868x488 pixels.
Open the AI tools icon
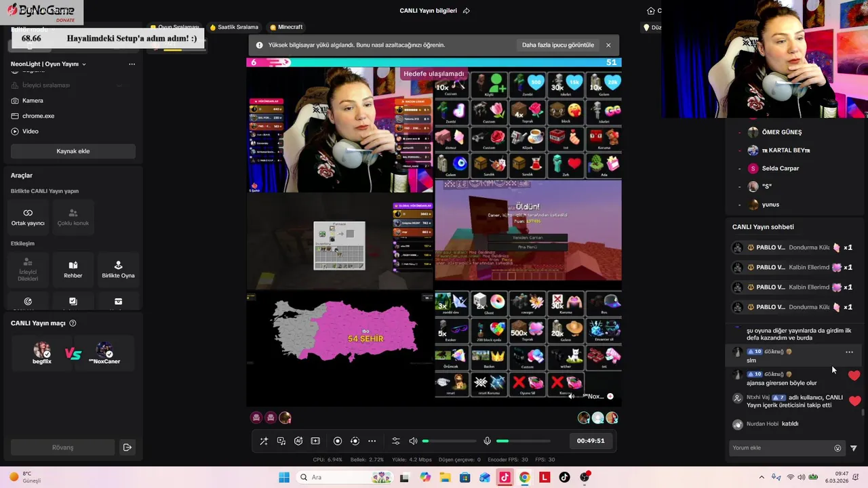[298, 441]
